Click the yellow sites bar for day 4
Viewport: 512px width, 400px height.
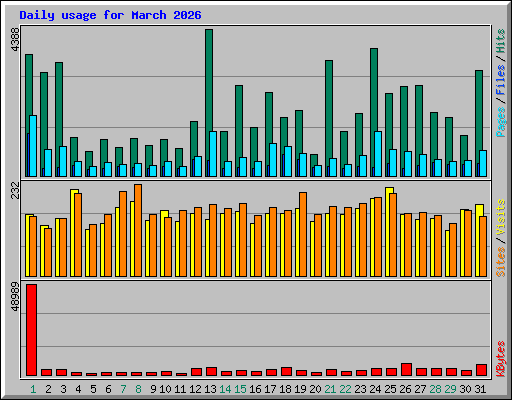(73, 233)
